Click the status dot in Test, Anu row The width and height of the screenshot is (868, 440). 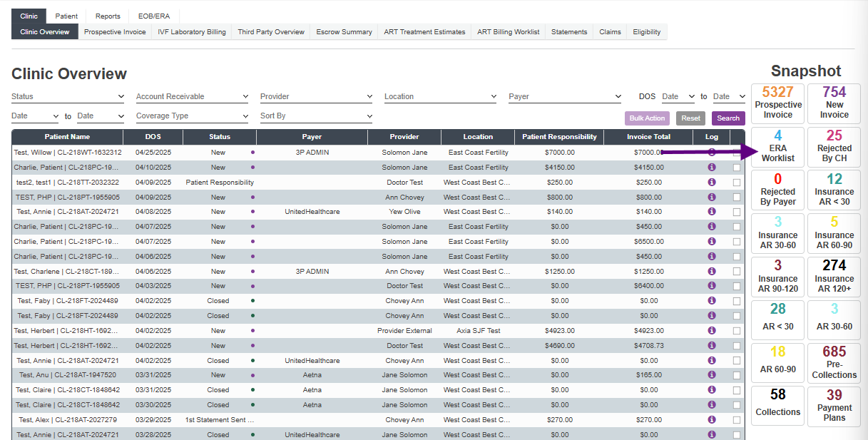click(252, 375)
